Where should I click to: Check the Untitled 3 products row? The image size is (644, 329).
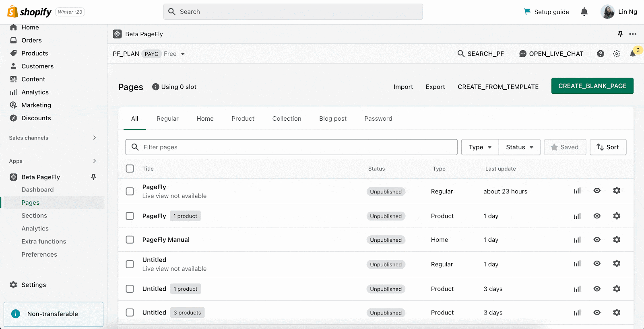[x=130, y=313]
